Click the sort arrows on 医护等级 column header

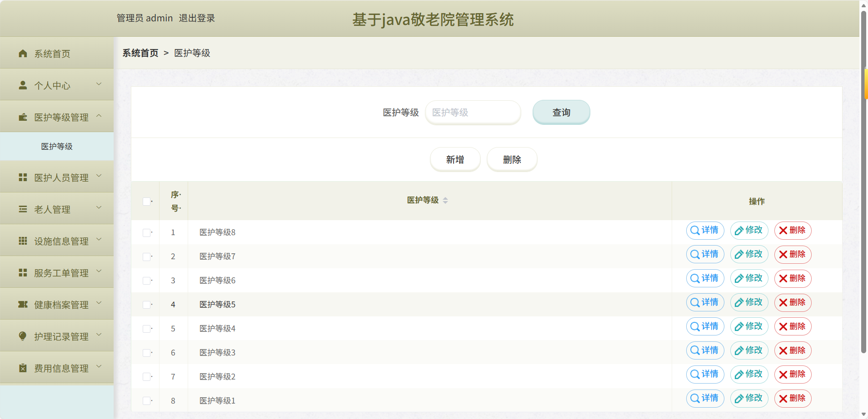click(x=445, y=200)
